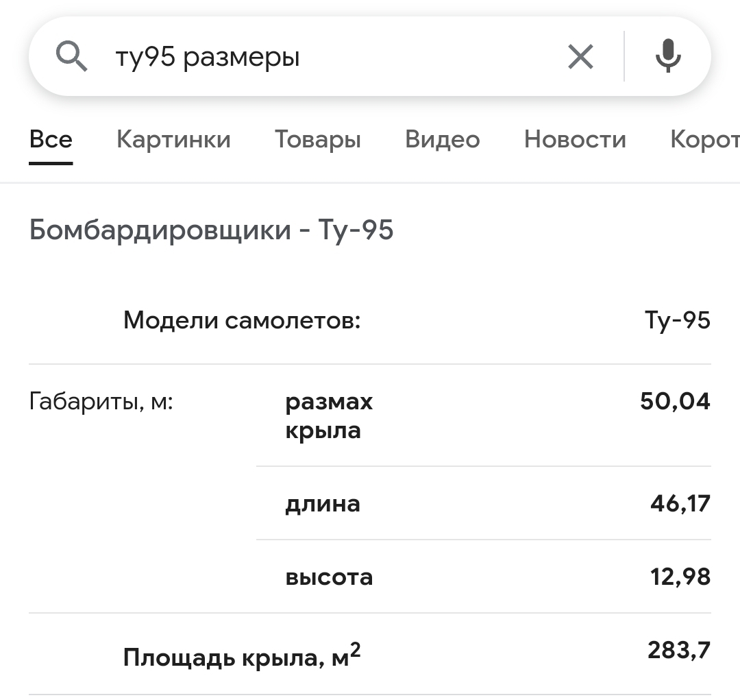Tap the 'Ту-95' model value
The height and width of the screenshot is (700, 740).
click(677, 320)
